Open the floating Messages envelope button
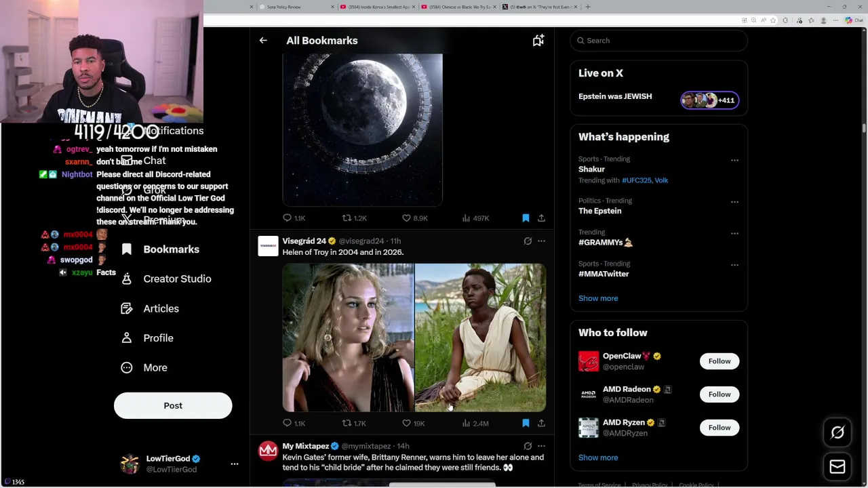The height and width of the screenshot is (488, 868). pos(837,466)
